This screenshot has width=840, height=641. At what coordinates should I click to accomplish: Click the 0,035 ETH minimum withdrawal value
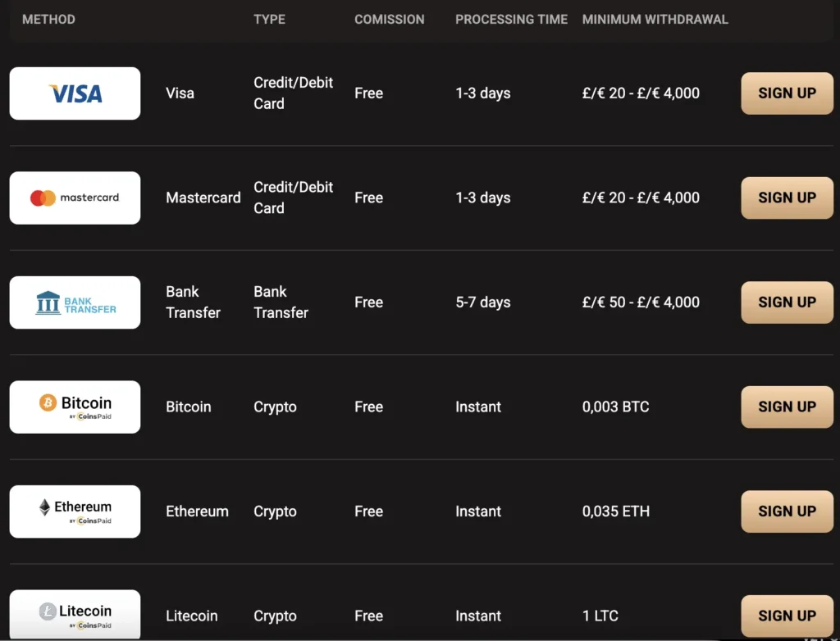coord(615,511)
